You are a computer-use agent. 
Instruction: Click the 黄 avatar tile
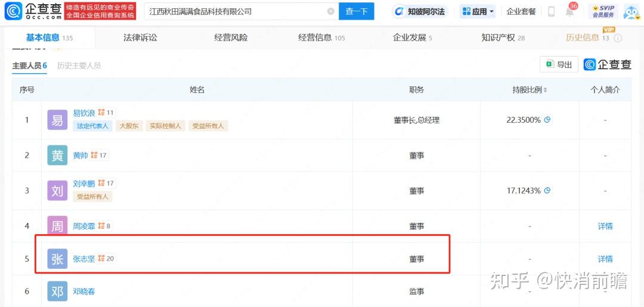pyautogui.click(x=57, y=155)
